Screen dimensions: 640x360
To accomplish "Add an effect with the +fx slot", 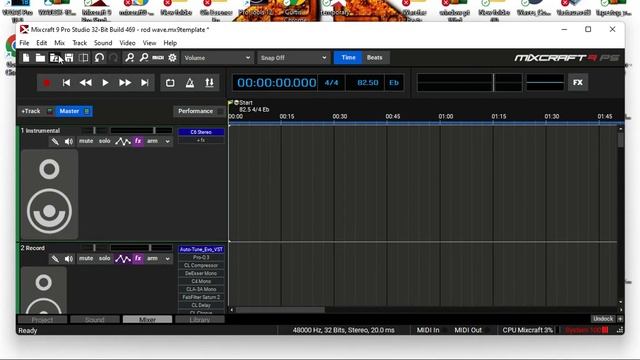I will pos(201,140).
